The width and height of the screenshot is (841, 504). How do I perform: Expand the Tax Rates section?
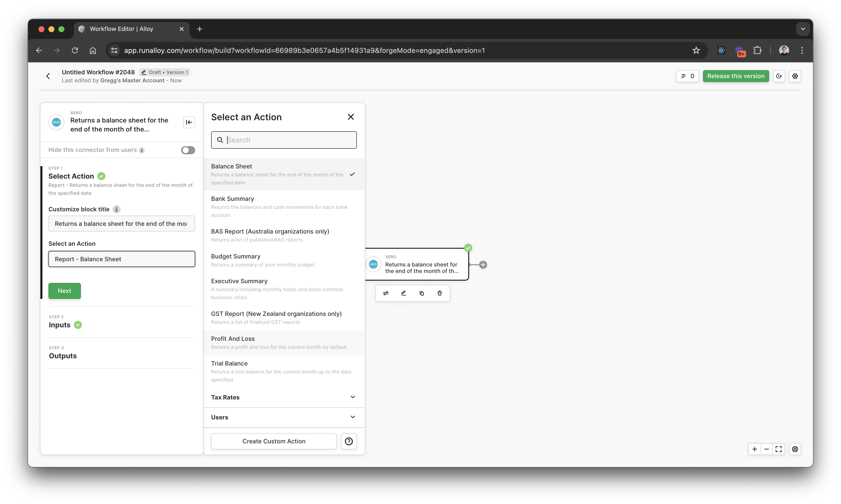283,397
